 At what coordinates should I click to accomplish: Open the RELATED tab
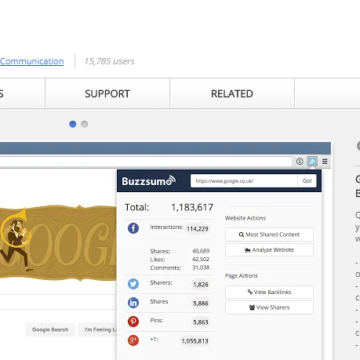point(232,94)
